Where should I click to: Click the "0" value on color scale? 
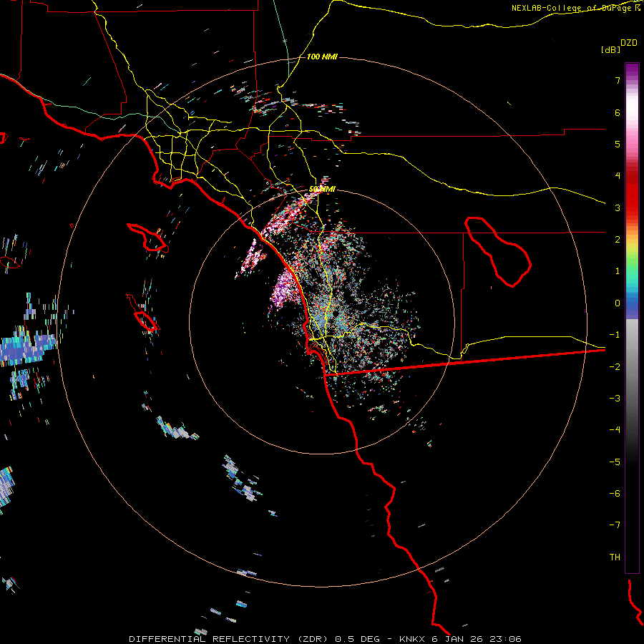(618, 303)
